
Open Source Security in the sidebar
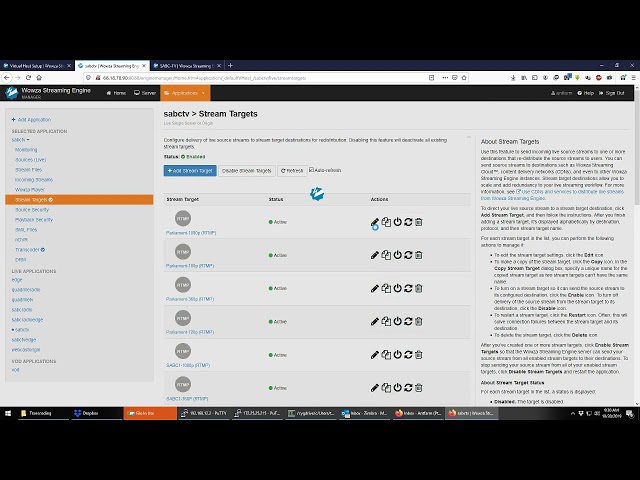pos(32,210)
